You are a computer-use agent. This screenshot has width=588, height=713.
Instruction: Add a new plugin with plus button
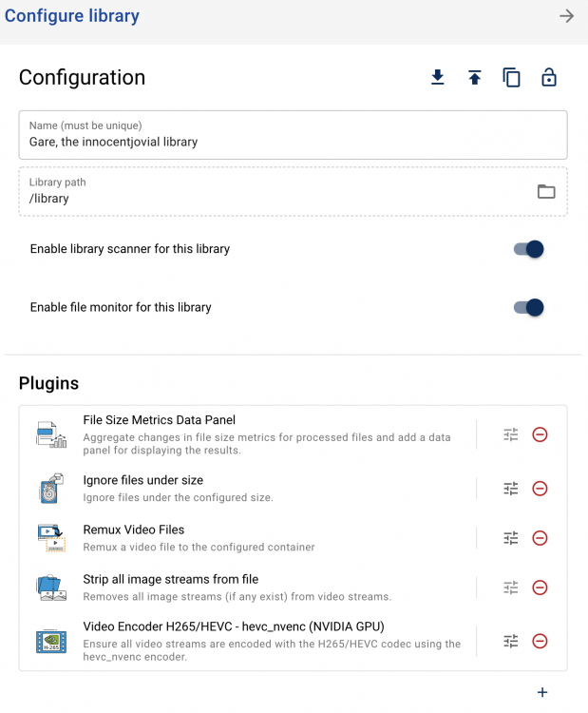point(542,692)
